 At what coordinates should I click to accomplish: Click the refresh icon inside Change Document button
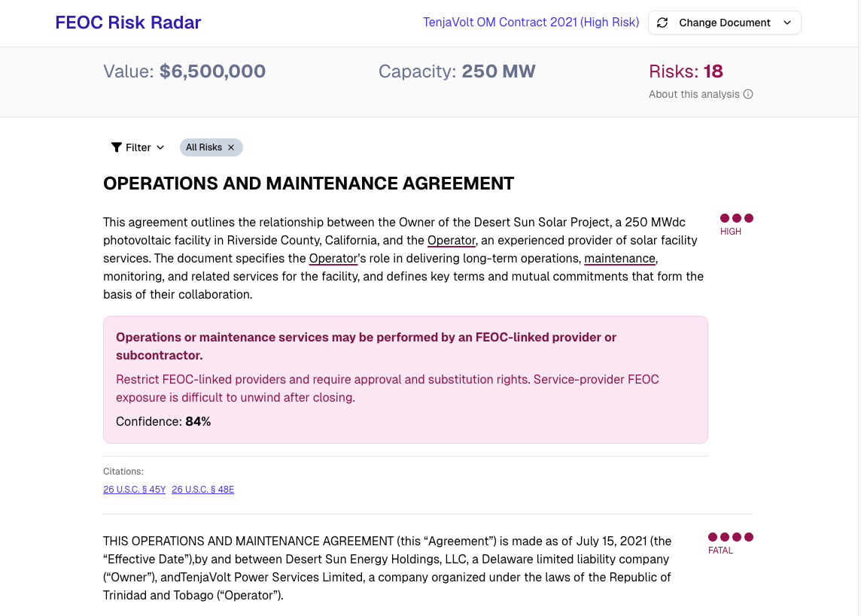[x=662, y=23]
